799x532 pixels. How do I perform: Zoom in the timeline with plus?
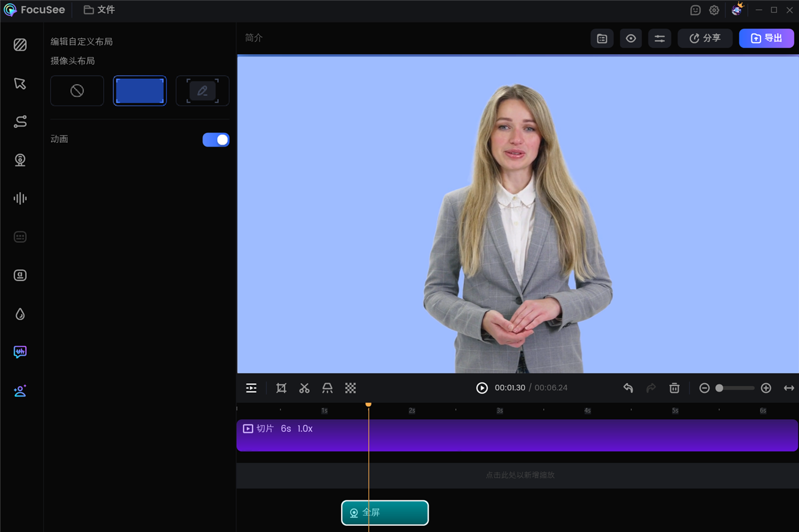[766, 388]
